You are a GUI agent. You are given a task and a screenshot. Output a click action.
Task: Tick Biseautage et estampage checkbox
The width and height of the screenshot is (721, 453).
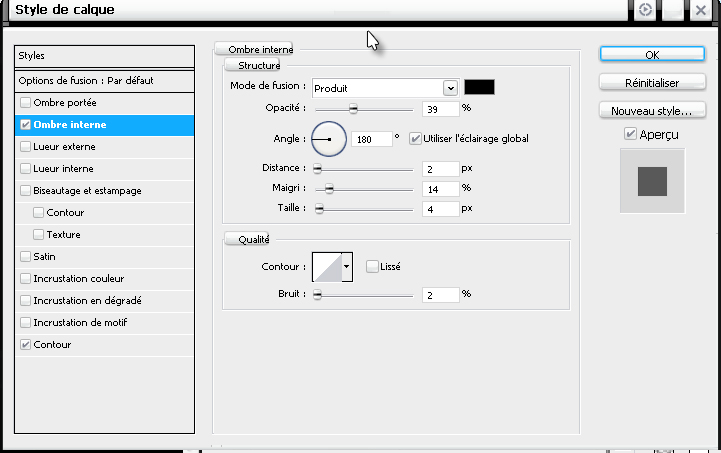click(x=25, y=191)
